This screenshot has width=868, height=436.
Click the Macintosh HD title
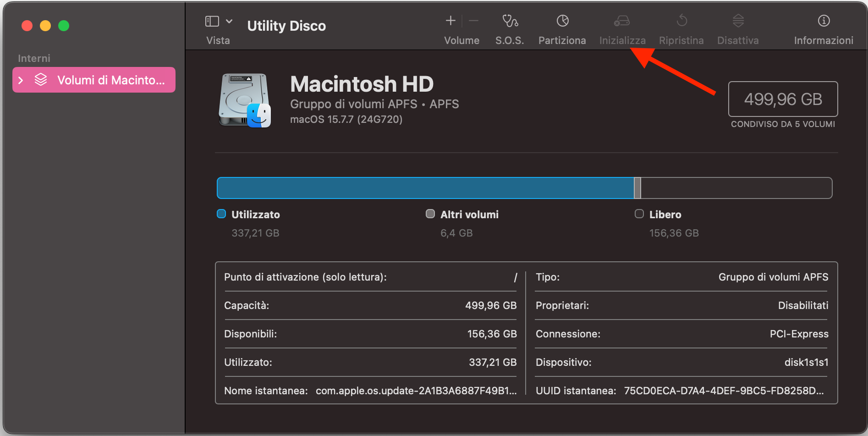362,84
